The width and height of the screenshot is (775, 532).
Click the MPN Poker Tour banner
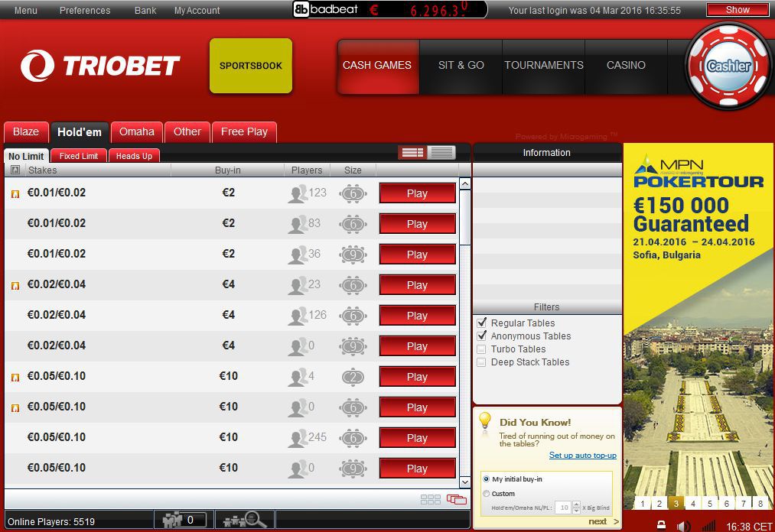[698, 326]
